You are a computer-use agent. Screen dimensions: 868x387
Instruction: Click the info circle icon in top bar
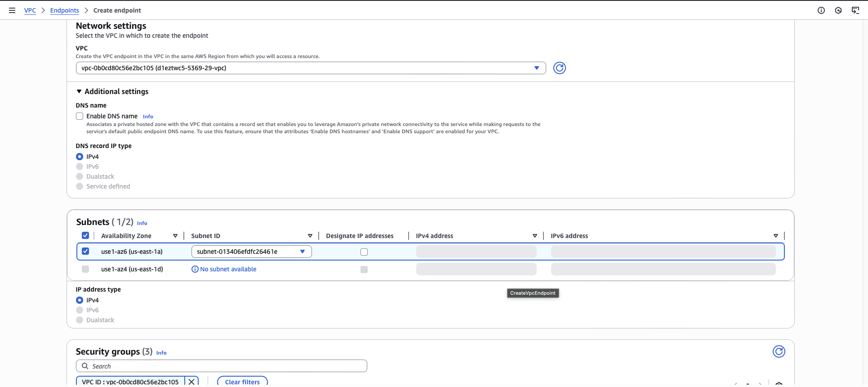(821, 10)
